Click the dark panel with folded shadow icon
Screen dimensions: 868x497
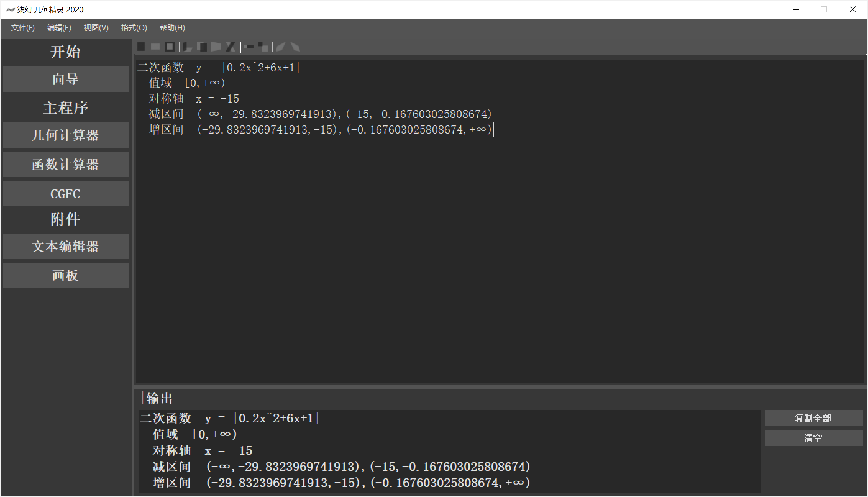coord(187,47)
